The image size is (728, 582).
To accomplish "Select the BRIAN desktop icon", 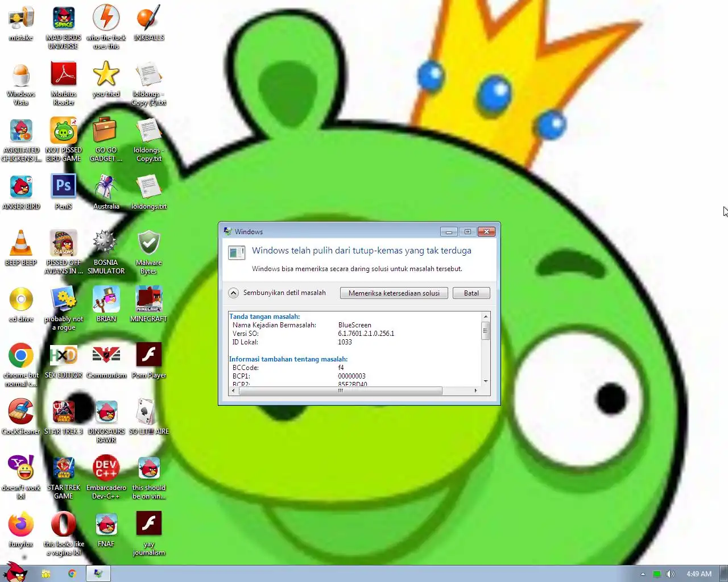I will coord(106,304).
